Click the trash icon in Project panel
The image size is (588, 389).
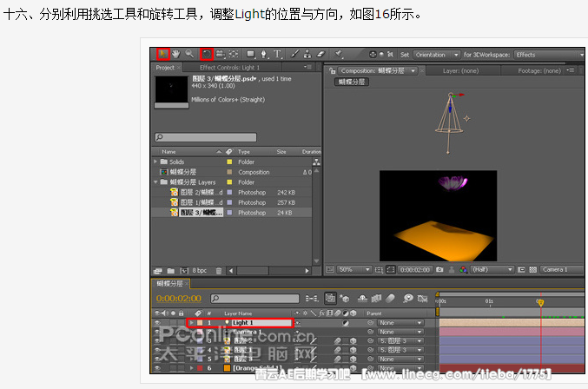point(218,270)
